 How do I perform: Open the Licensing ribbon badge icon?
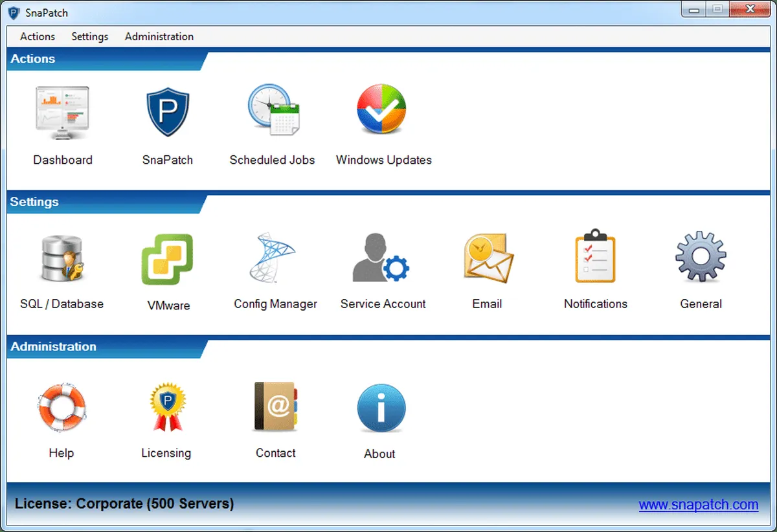click(167, 407)
